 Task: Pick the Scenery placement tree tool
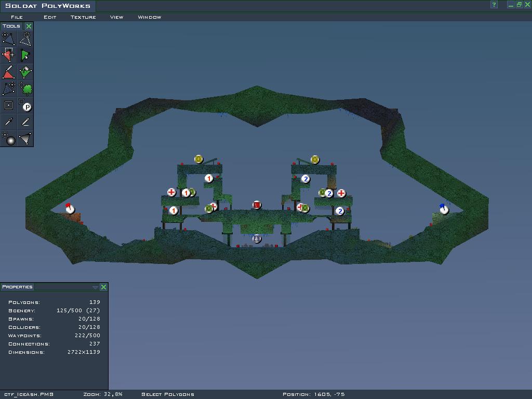click(x=25, y=89)
